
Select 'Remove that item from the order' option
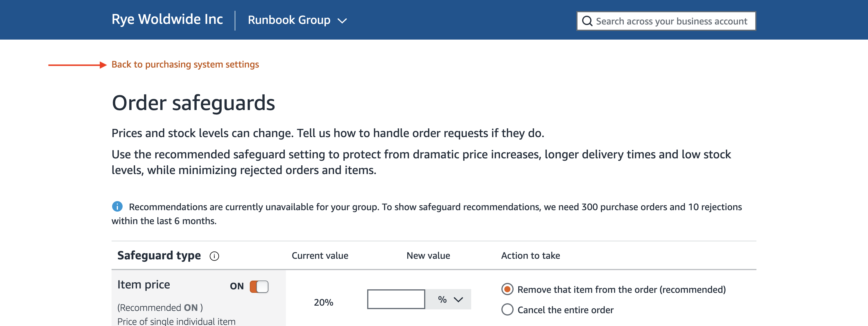507,289
